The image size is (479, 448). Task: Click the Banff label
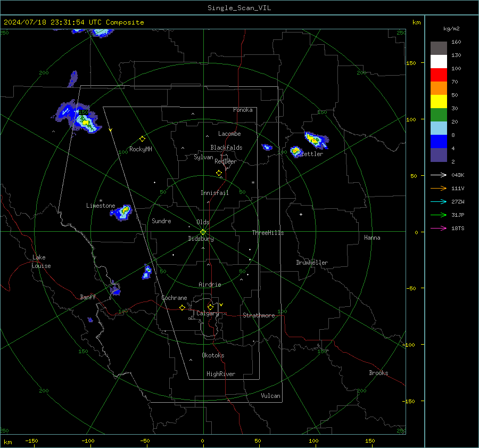coord(88,297)
